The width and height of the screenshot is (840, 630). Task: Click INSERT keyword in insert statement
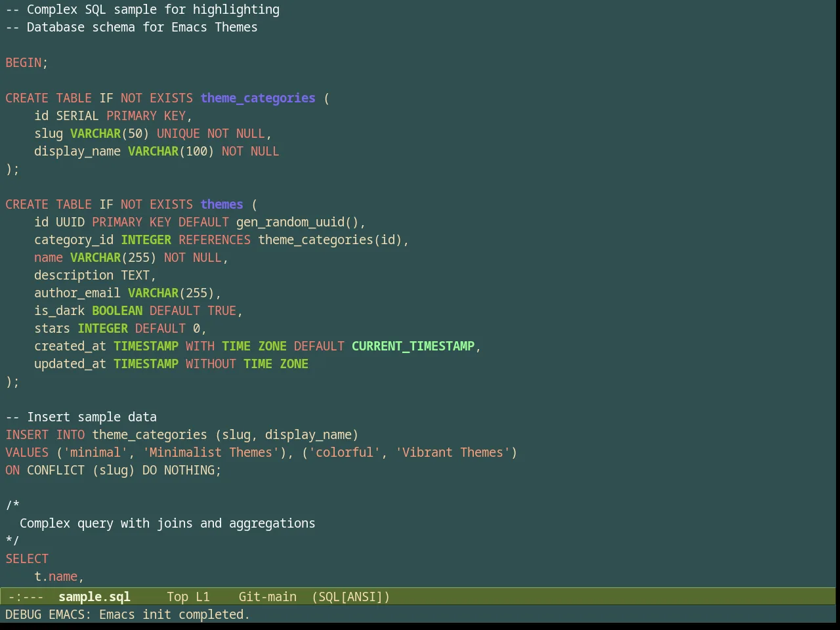click(x=27, y=434)
